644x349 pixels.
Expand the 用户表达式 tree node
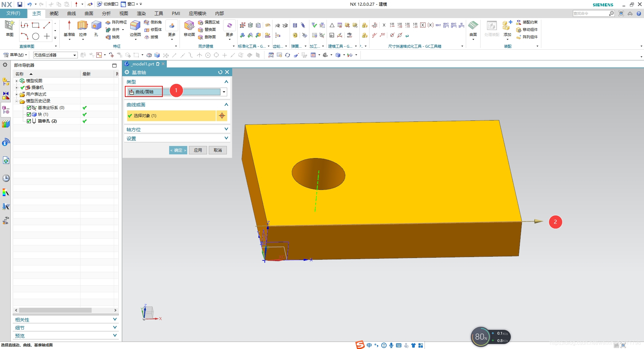tap(16, 94)
